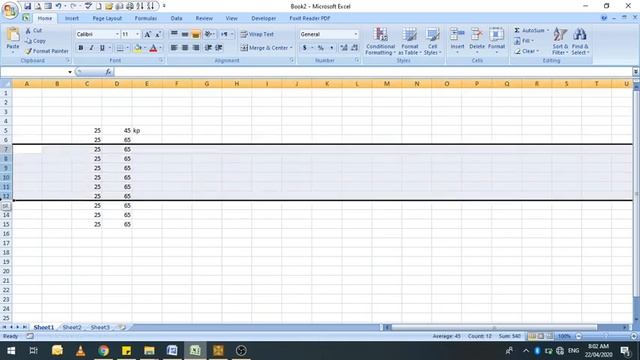Expand AutoSum dropdown arrow

[548, 31]
